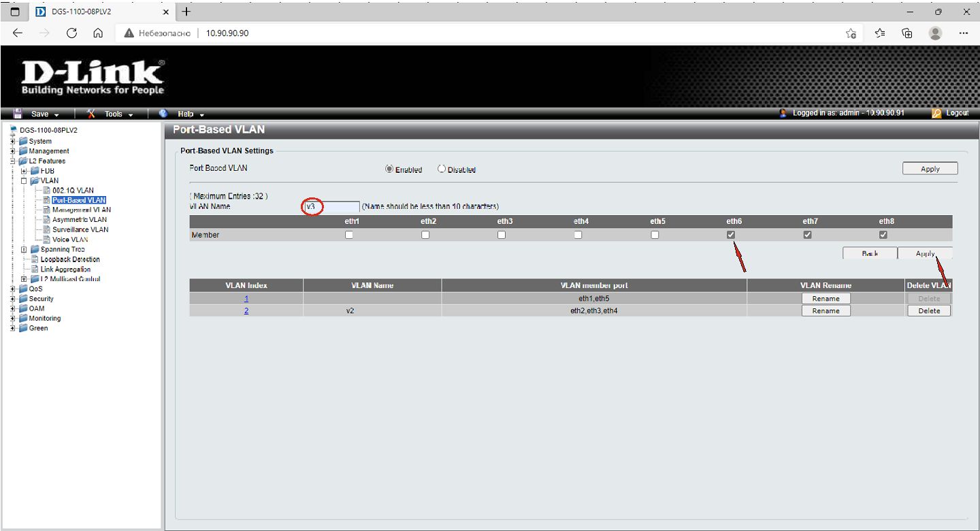980x531 pixels.
Task: Click the Help globe icon
Action: (163, 114)
